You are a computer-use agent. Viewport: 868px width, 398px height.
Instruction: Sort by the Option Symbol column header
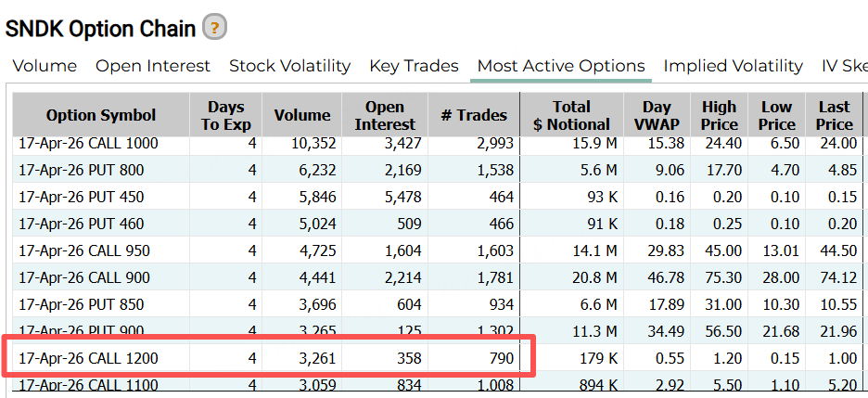[101, 115]
